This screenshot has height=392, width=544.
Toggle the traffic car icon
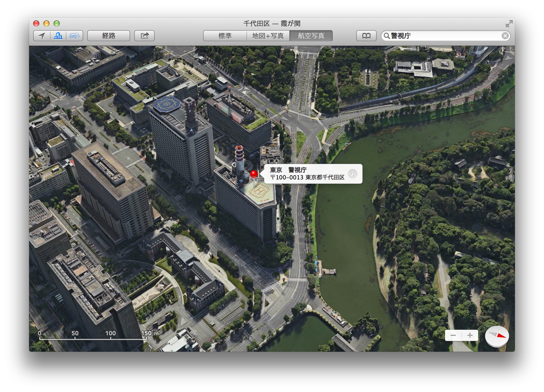coord(74,36)
